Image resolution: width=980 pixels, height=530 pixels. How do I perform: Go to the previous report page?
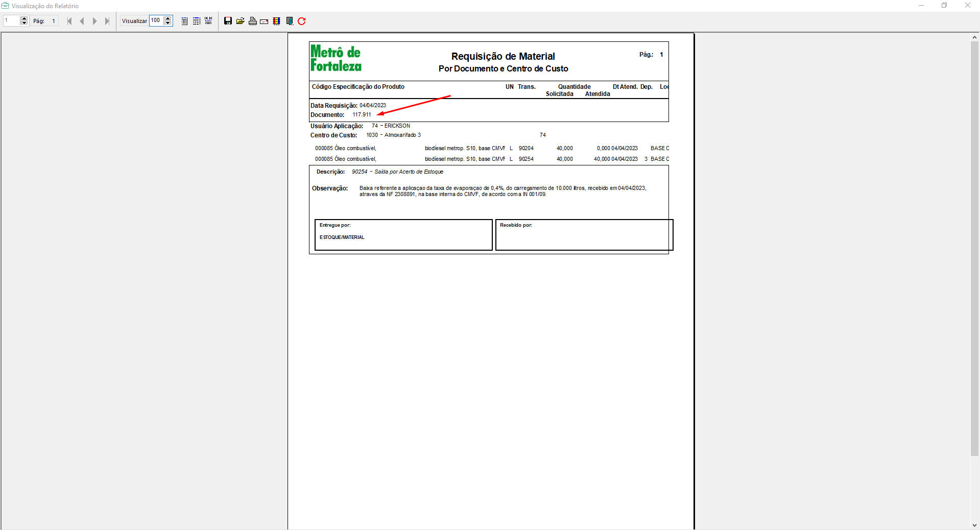(82, 21)
